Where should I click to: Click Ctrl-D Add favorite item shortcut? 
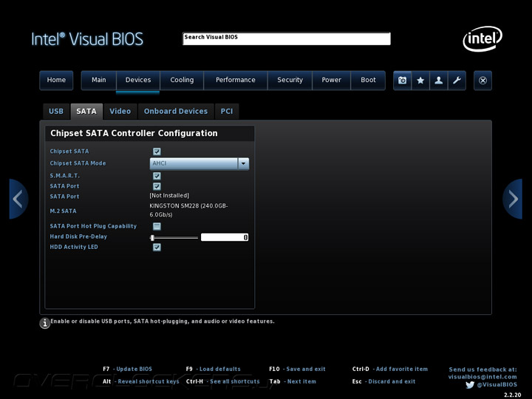coord(390,369)
